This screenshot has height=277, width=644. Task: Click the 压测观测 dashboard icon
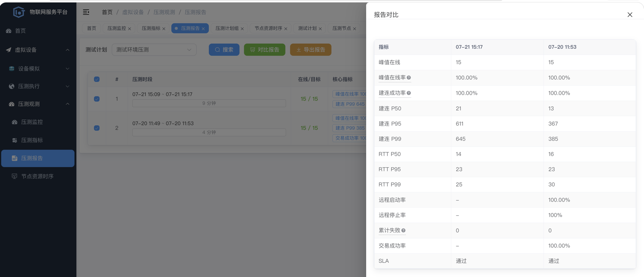12,104
